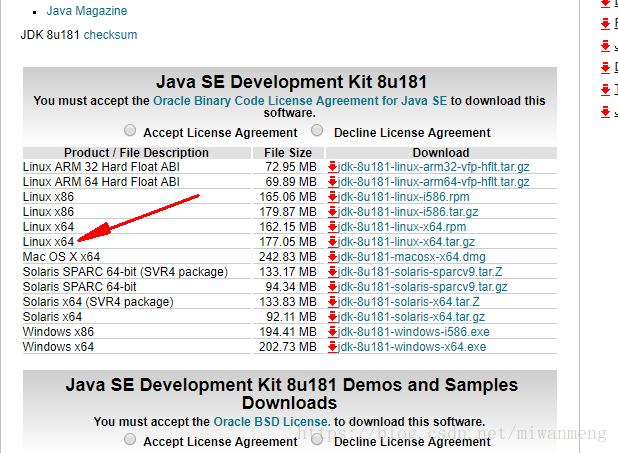618x453 pixels.
Task: Click the 72.95 MB file size cell
Action: point(291,167)
